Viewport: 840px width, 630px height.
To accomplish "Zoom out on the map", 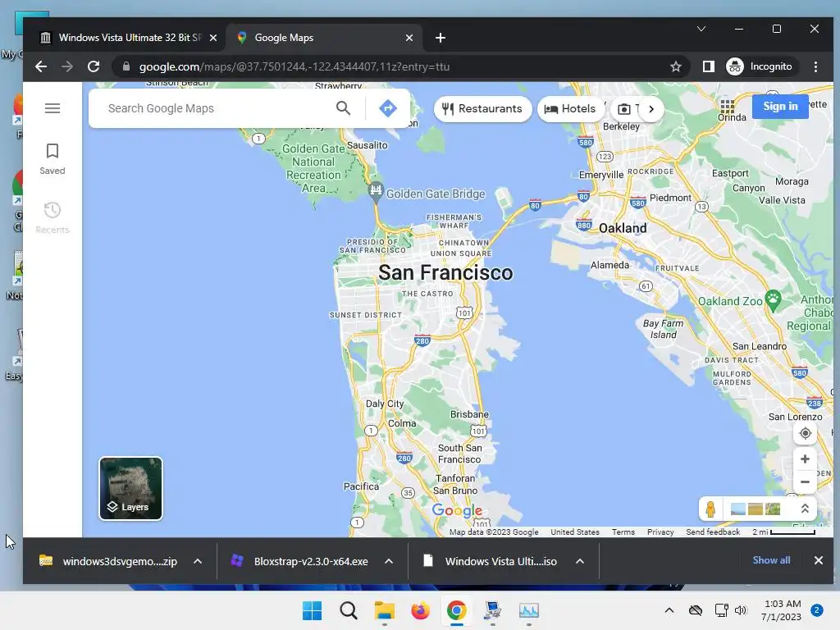I will 805,482.
